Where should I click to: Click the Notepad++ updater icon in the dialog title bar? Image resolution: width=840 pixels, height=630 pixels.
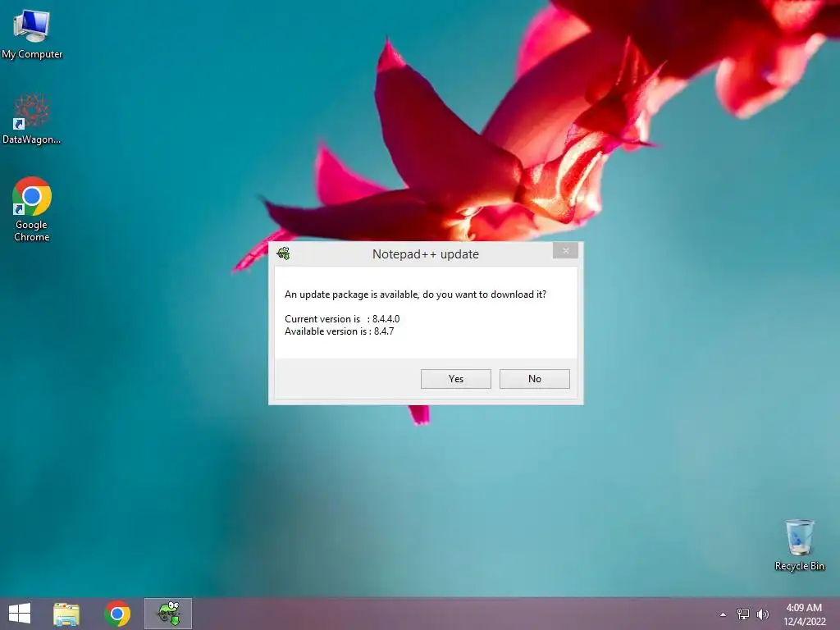point(283,253)
